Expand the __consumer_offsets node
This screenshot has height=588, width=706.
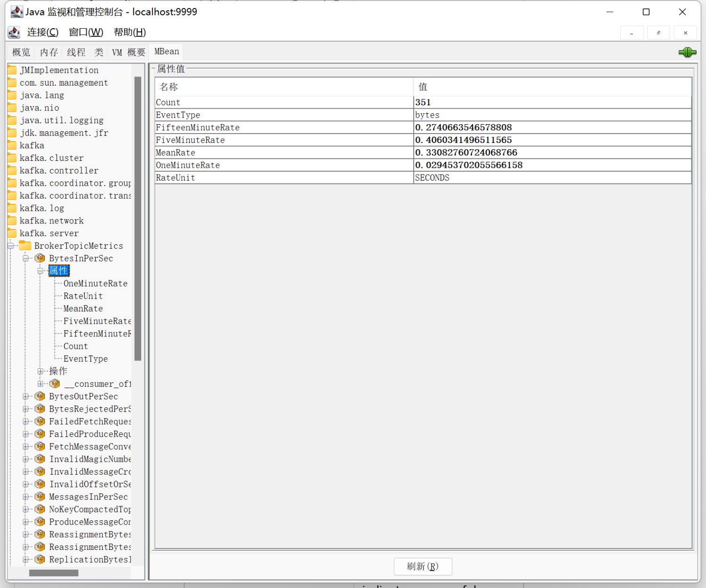tap(40, 384)
